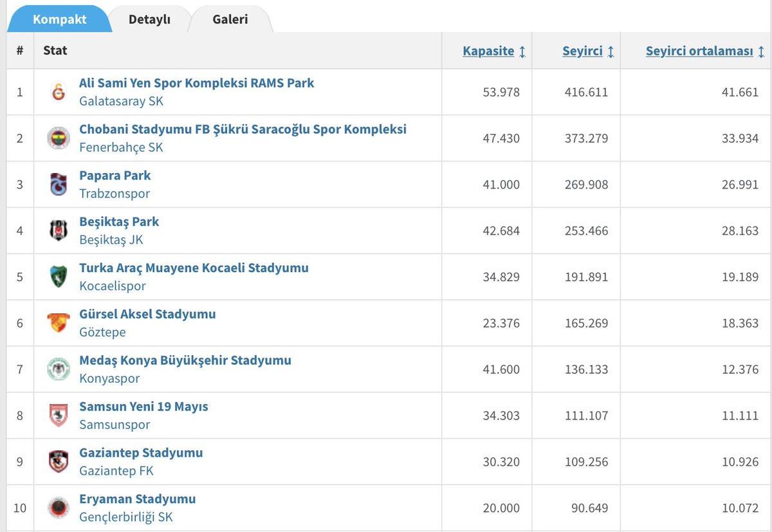Click attendance total 416.611
Image resolution: width=772 pixels, height=532 pixels.
click(x=587, y=92)
